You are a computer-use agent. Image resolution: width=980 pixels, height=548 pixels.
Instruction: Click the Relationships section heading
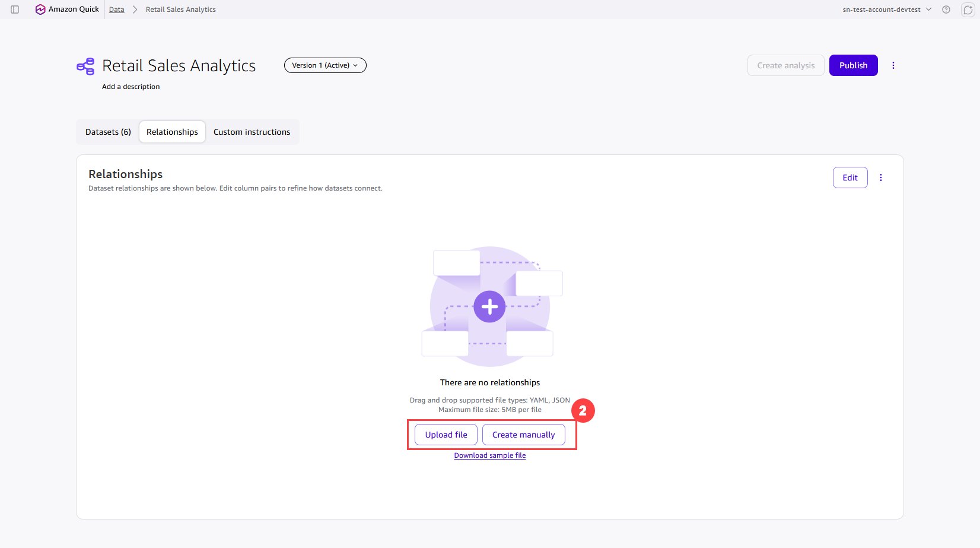[126, 174]
